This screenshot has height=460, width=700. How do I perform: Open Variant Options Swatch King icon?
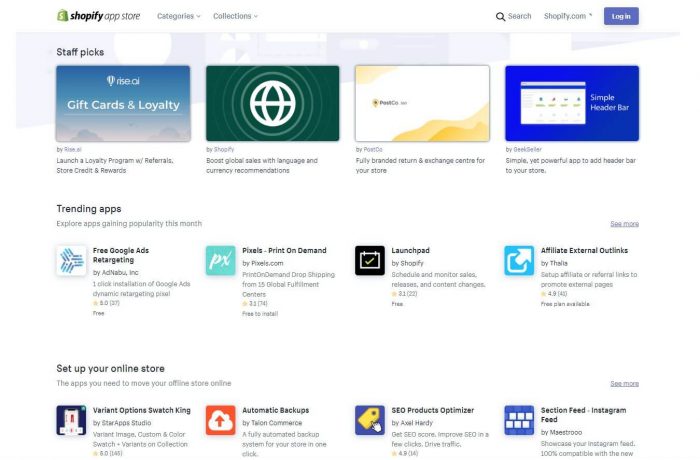pyautogui.click(x=71, y=420)
